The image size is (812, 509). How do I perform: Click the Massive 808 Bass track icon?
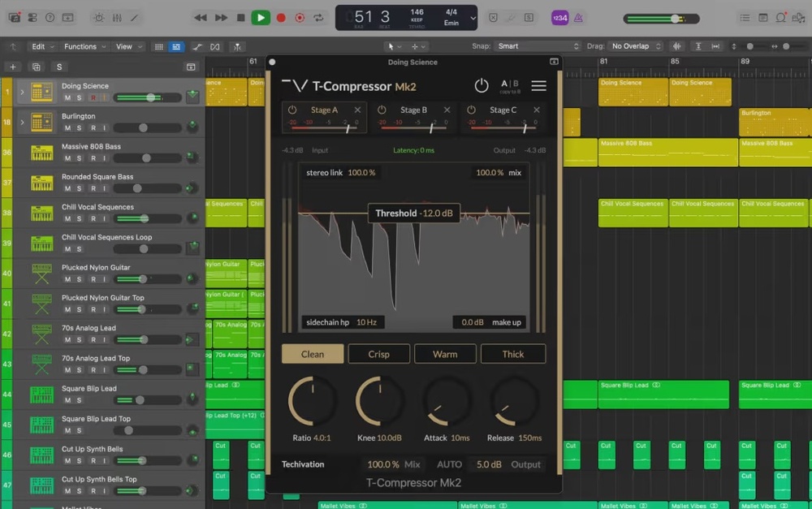click(x=41, y=153)
